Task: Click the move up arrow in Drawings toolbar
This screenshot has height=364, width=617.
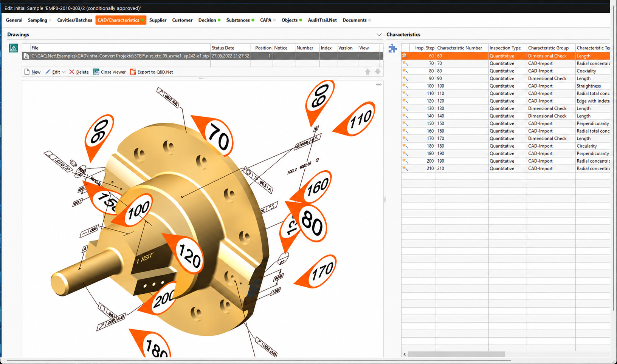Action: [x=368, y=72]
